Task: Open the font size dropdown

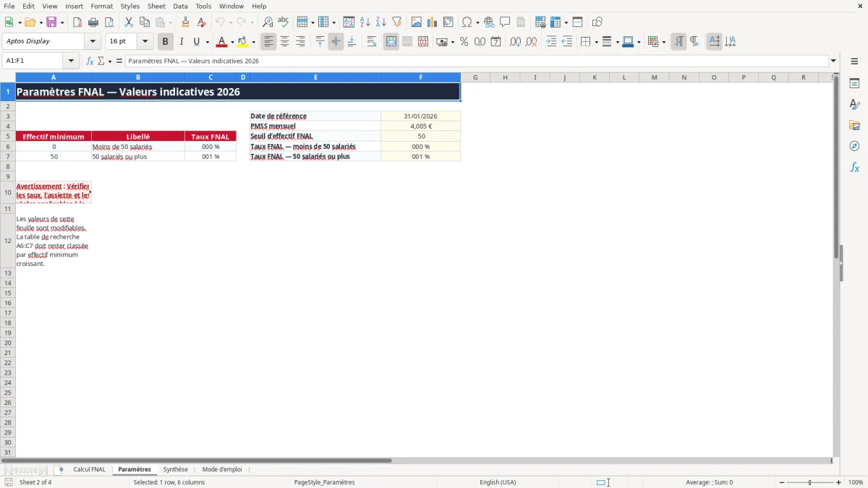Action: 145,42
